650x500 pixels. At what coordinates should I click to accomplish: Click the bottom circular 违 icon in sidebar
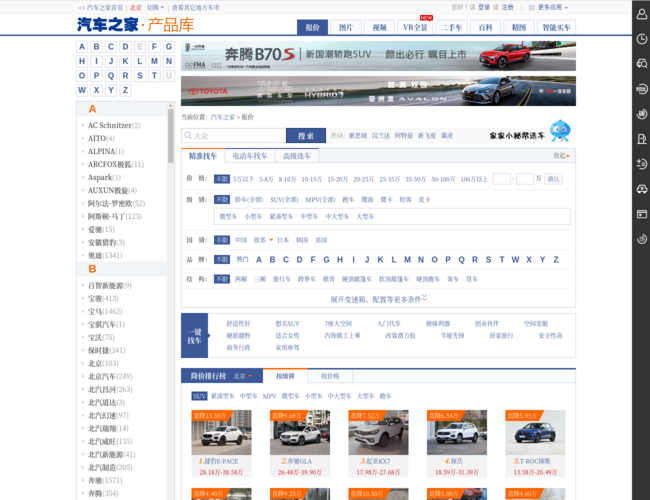point(642,239)
